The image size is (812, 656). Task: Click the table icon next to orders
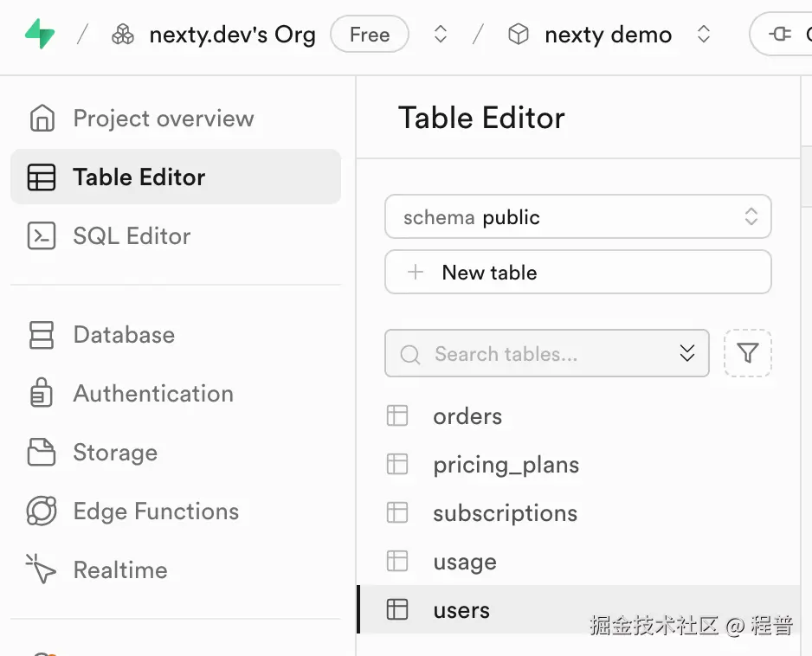(397, 415)
